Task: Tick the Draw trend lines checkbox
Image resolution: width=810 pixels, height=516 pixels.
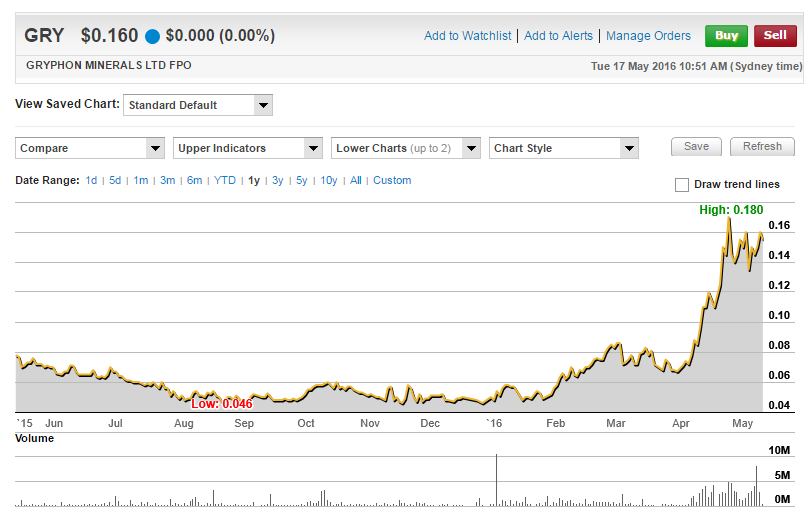Action: pyautogui.click(x=682, y=185)
